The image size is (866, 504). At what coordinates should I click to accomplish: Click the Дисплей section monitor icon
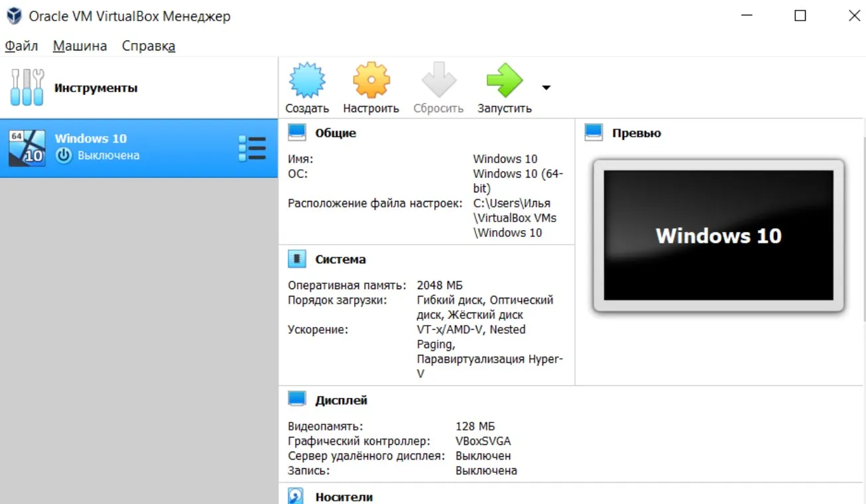(x=297, y=400)
